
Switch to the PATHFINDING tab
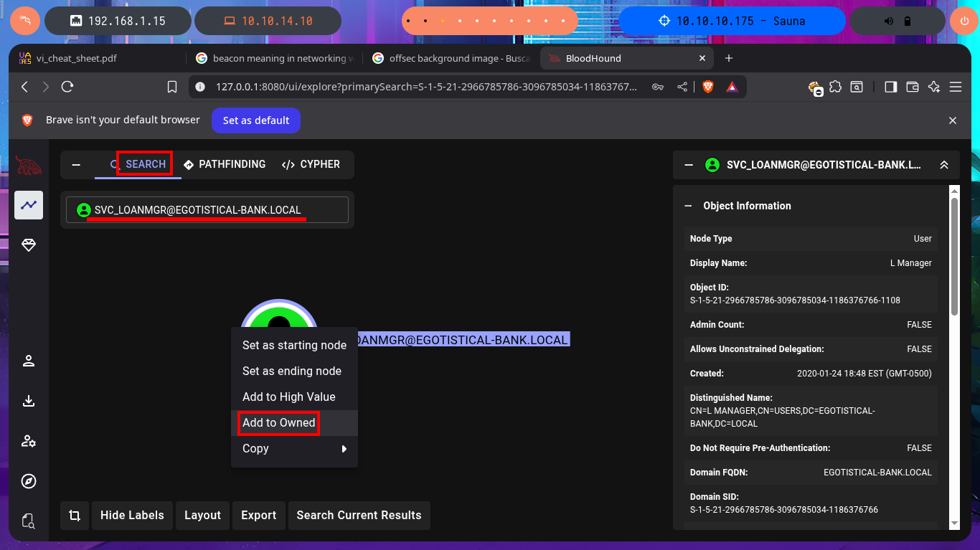225,164
